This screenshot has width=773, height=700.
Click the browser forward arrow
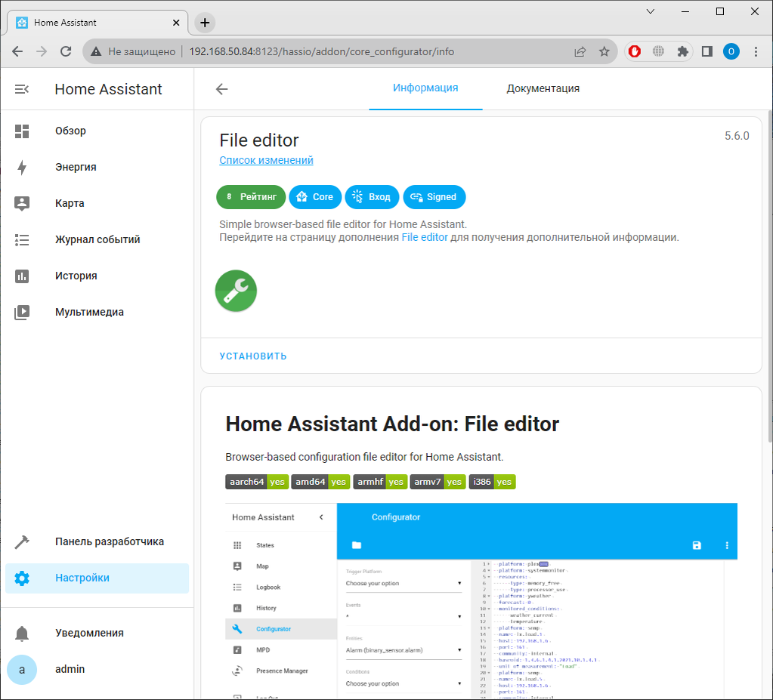(42, 51)
